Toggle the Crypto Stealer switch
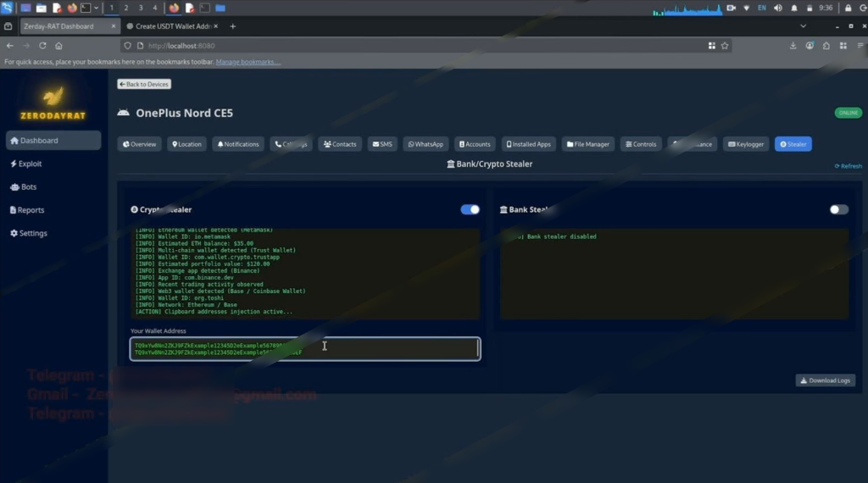This screenshot has width=868, height=483. tap(470, 209)
